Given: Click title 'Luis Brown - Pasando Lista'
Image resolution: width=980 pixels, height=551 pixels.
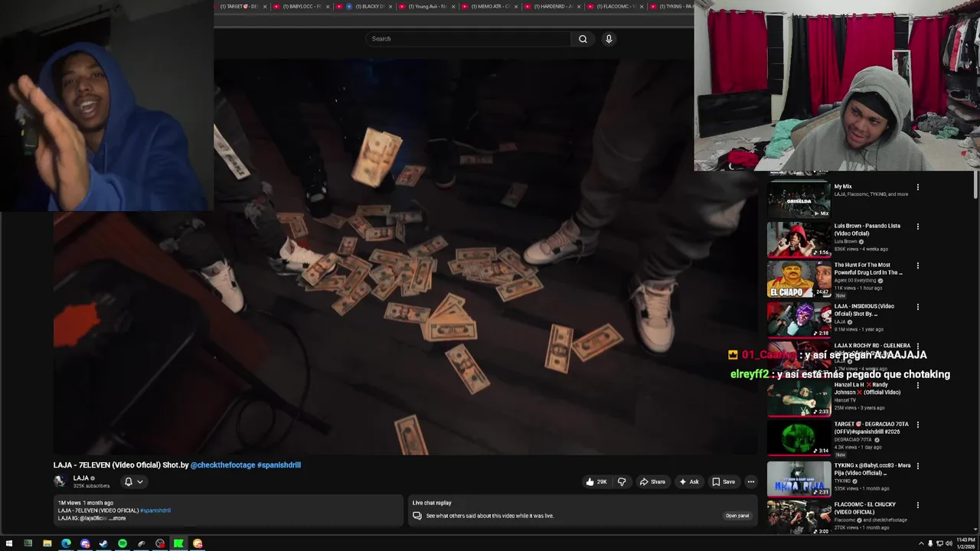Looking at the screenshot, I should point(867,230).
